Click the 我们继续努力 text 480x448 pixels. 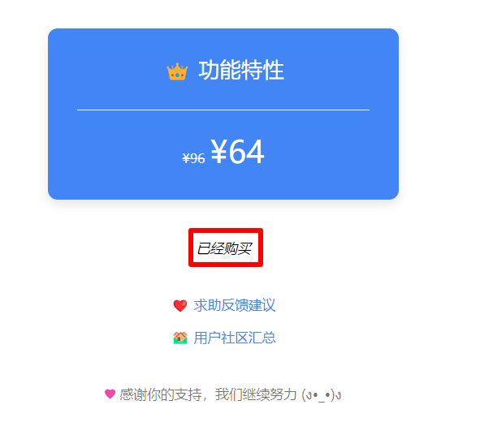click(x=256, y=394)
